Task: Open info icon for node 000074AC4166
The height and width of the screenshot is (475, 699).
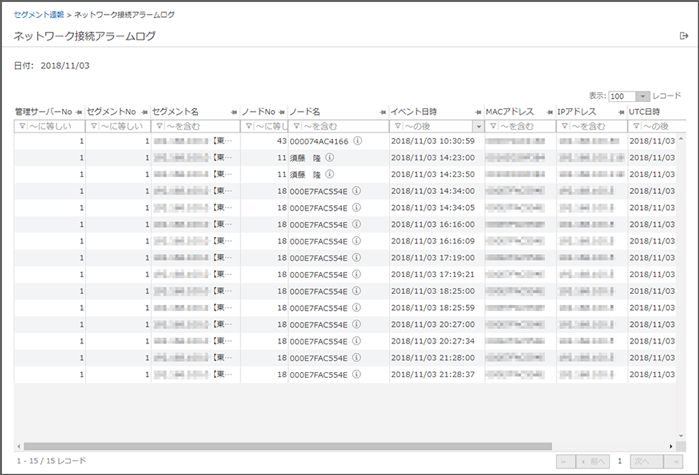Action: point(357,142)
